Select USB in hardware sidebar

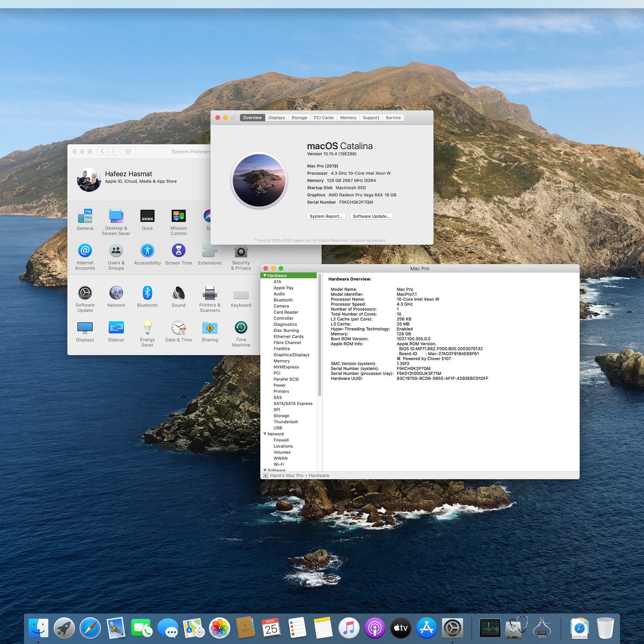(x=278, y=428)
